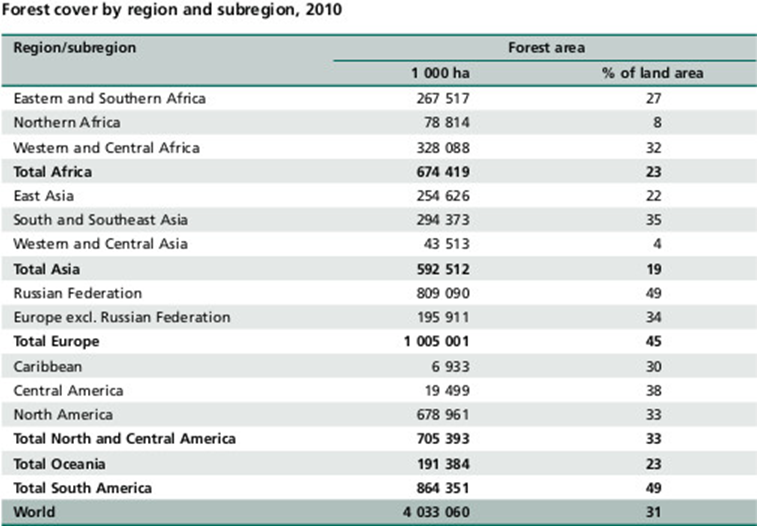Select the World's 31 percent value

point(653,512)
